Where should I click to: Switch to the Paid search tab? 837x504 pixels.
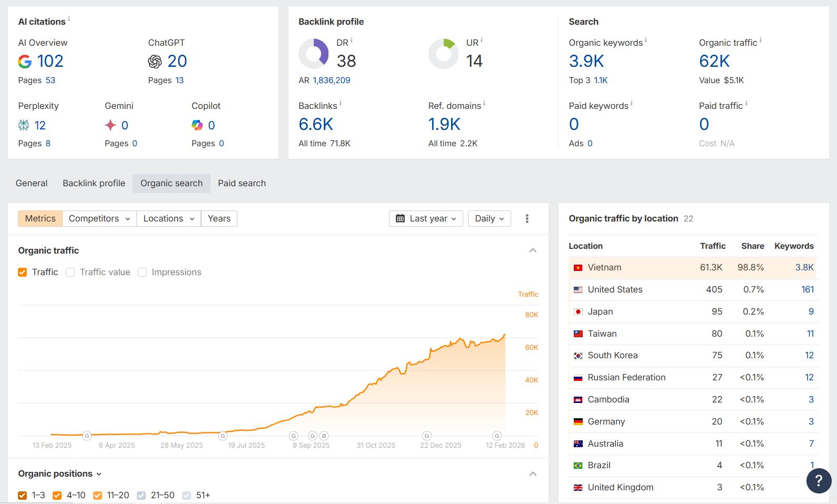coord(242,183)
